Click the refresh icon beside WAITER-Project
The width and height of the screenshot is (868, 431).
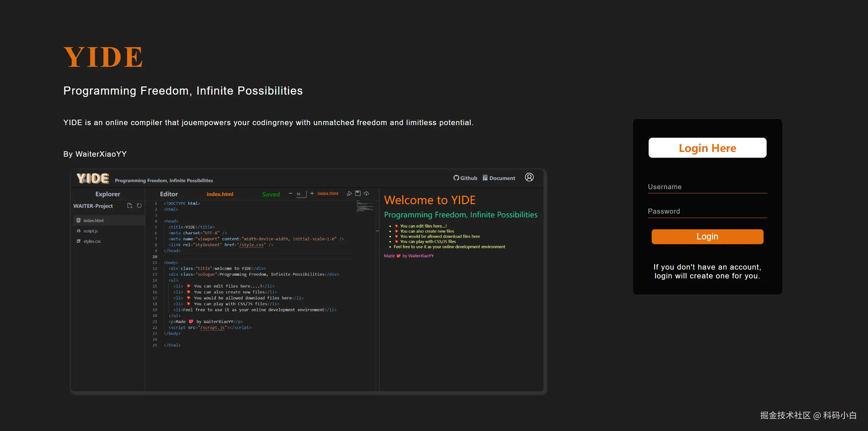point(139,206)
